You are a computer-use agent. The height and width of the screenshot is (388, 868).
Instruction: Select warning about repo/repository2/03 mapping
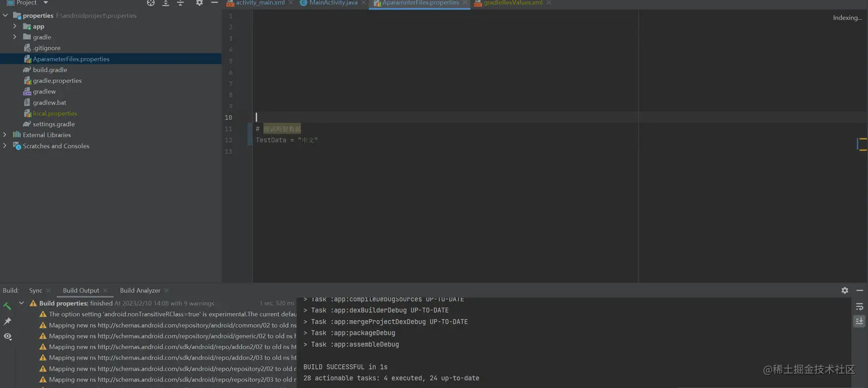168,379
